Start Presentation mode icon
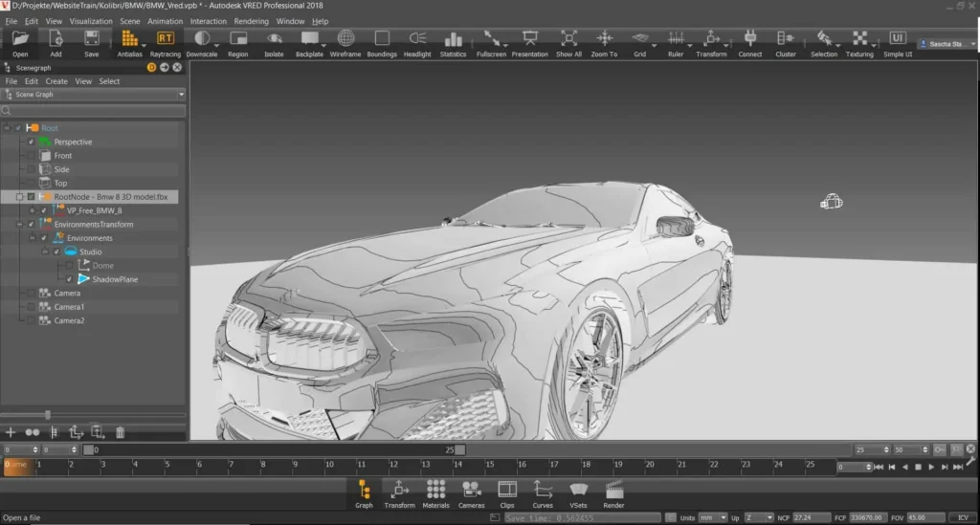Image resolution: width=980 pixels, height=525 pixels. [x=530, y=38]
